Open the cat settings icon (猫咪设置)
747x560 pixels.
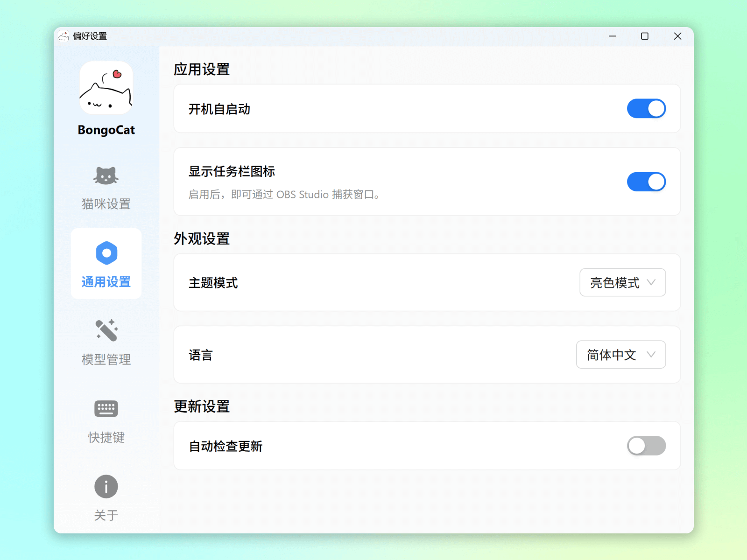pos(106,176)
